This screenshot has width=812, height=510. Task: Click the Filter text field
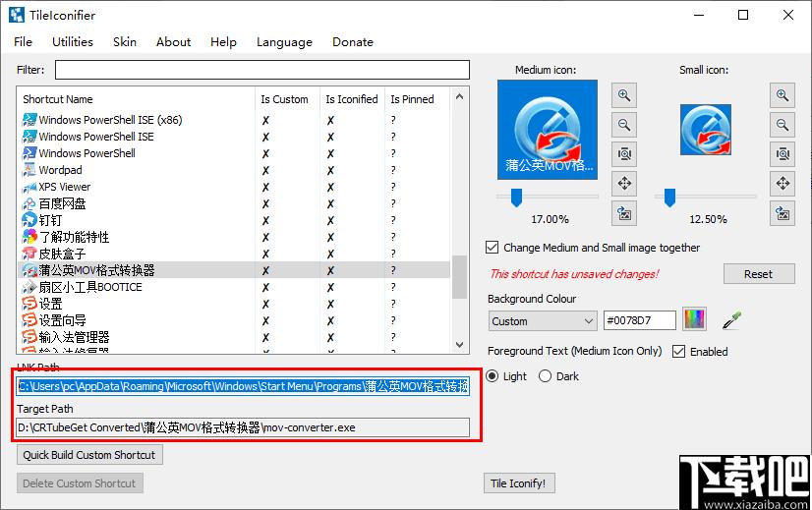[262, 70]
